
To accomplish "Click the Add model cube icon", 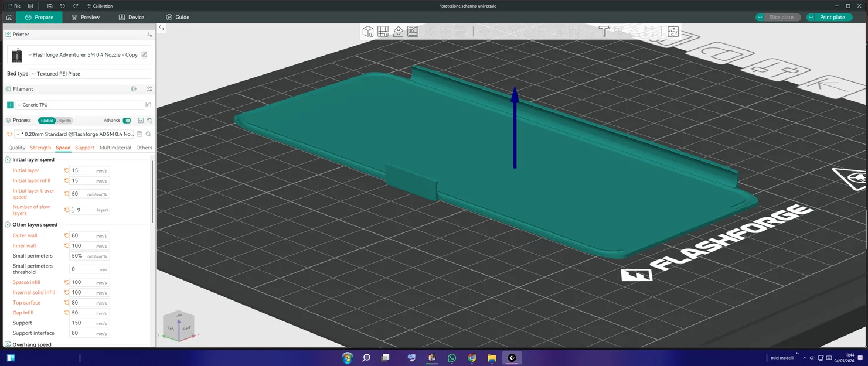I will [368, 32].
